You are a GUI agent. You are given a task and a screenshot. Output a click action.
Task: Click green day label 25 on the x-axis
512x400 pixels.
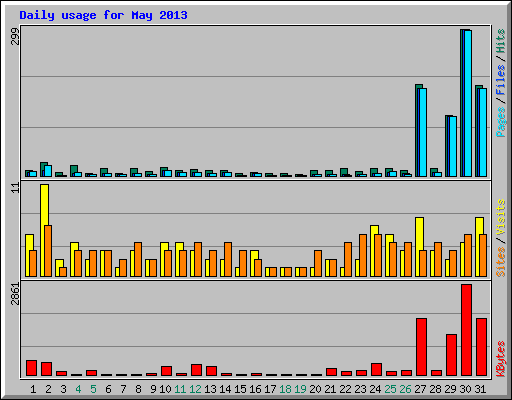[x=390, y=389]
